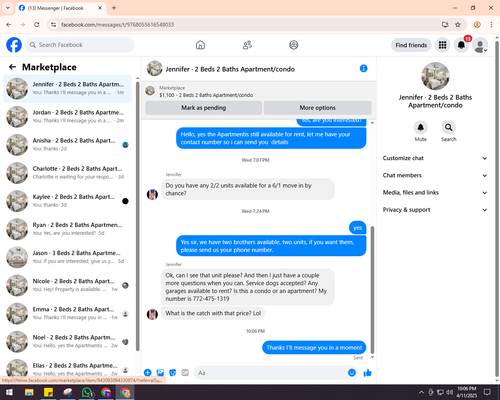The height and width of the screenshot is (400, 500).
Task: Open the Windows notification center
Action: tap(487, 392)
